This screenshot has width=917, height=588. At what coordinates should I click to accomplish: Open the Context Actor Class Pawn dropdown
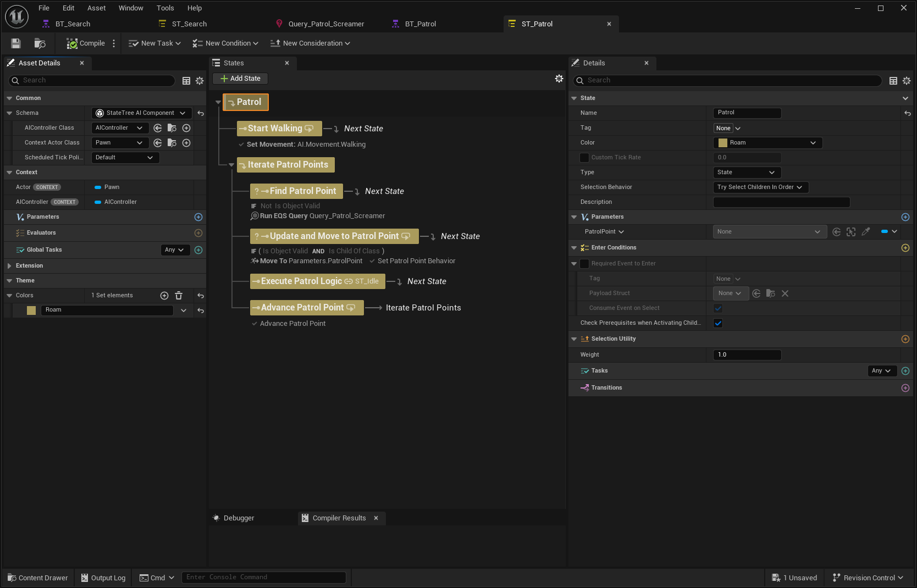tap(119, 143)
